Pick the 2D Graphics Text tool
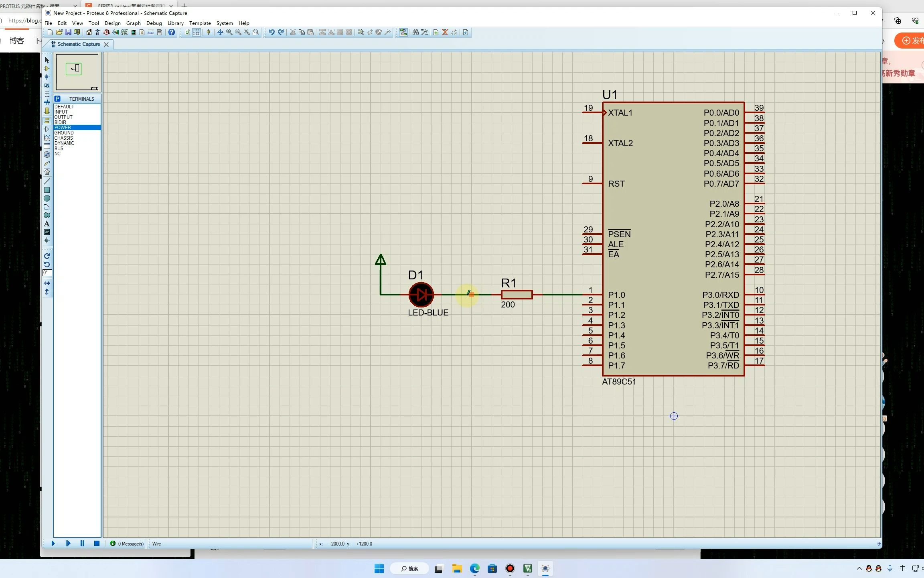Viewport: 924px width, 578px height. pyautogui.click(x=47, y=224)
